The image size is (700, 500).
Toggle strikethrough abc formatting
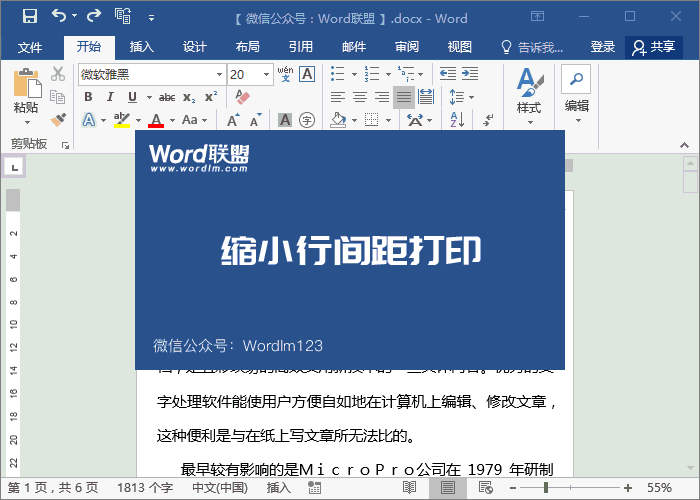(167, 97)
